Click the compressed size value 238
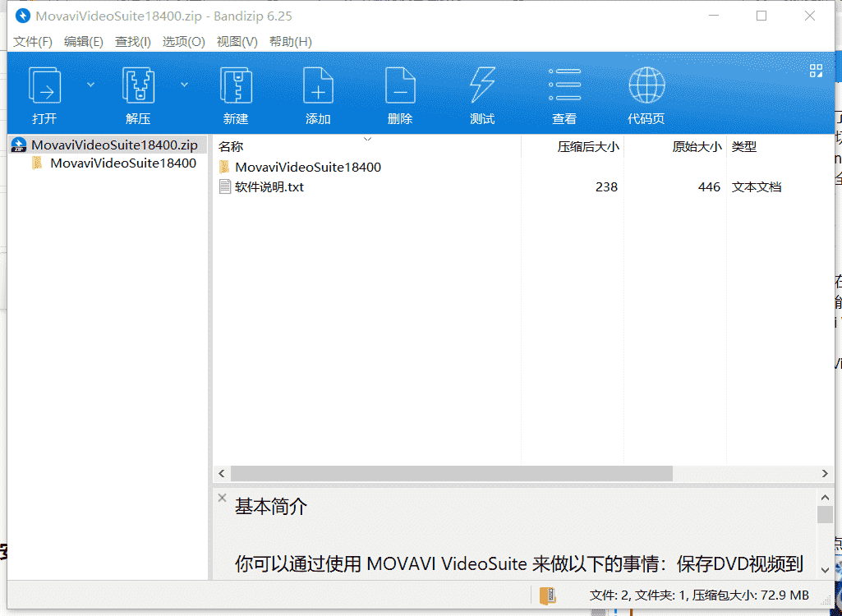 pyautogui.click(x=606, y=187)
